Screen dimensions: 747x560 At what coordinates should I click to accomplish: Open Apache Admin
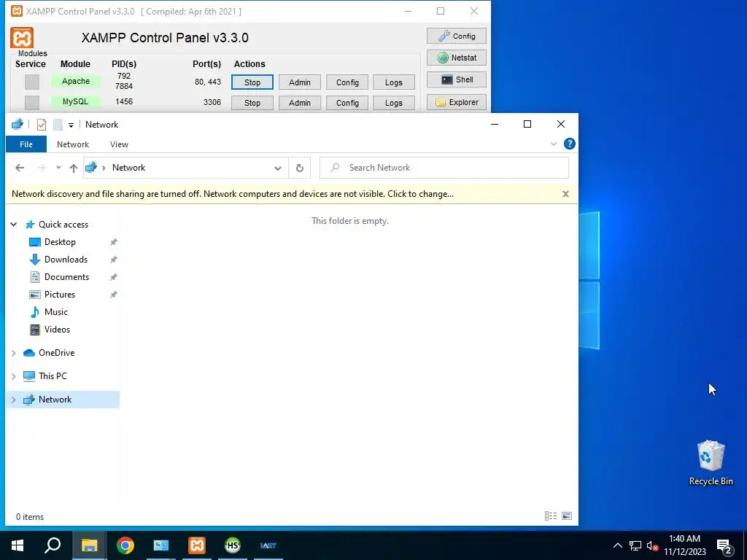point(299,82)
